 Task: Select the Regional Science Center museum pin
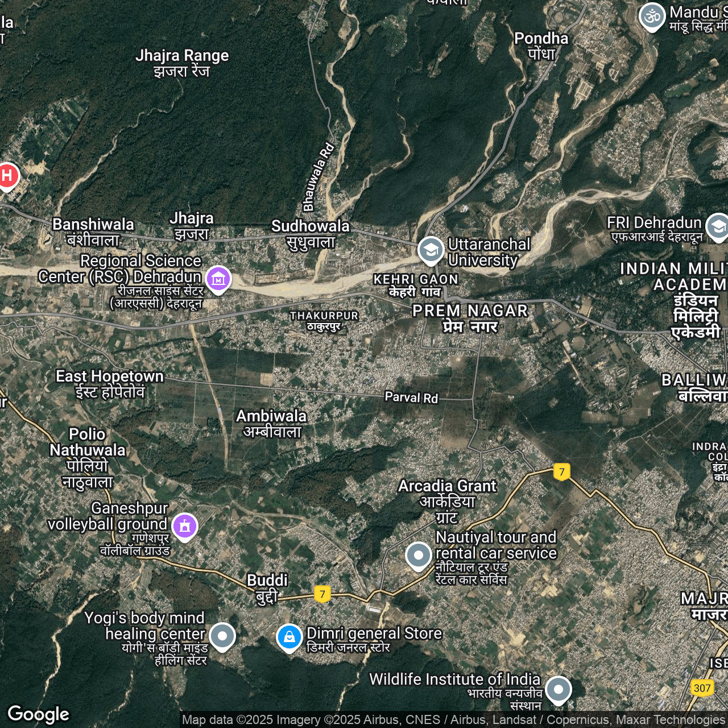click(218, 279)
